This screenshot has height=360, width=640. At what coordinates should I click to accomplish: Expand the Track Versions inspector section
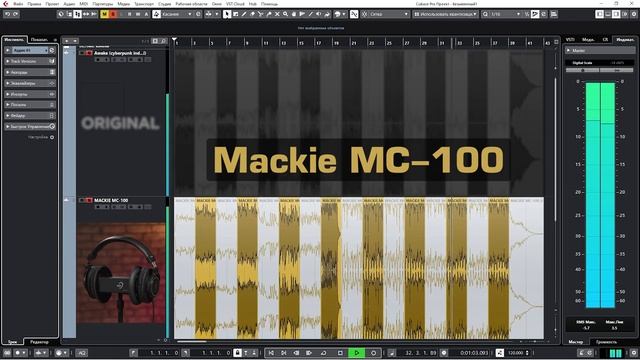(x=30, y=61)
